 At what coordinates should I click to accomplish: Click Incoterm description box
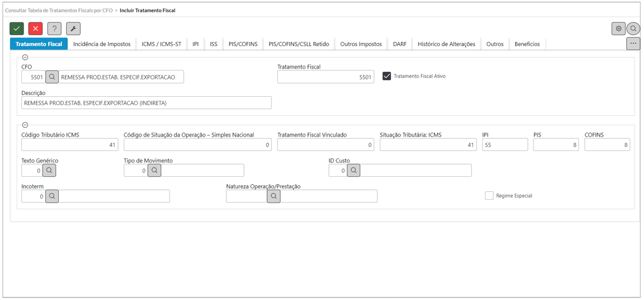[114, 197]
